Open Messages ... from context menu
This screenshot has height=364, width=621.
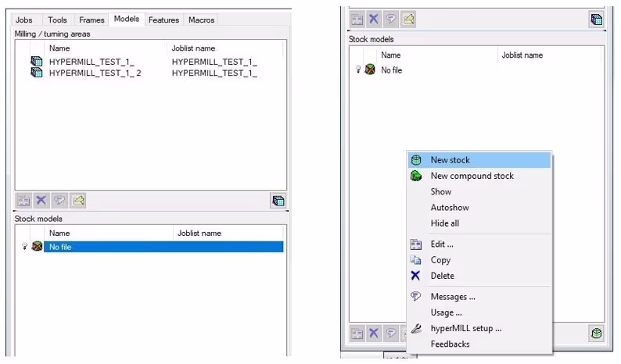pyautogui.click(x=479, y=297)
